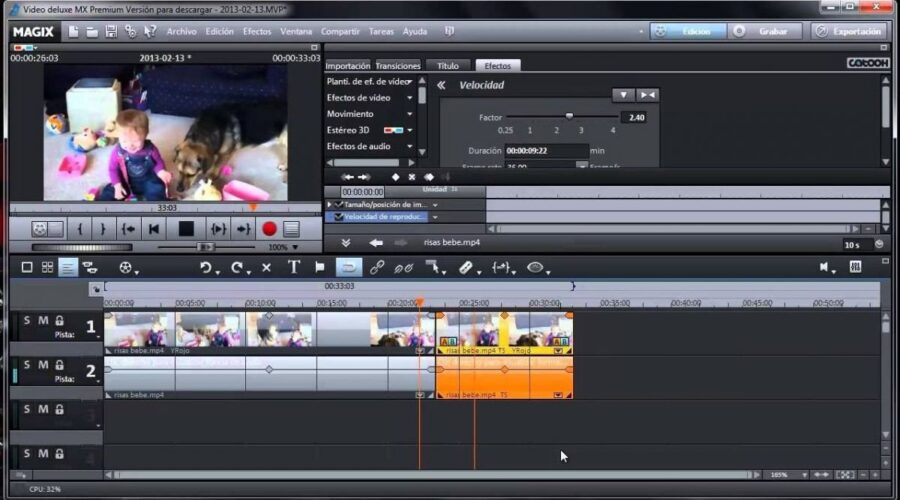900x500 pixels.
Task: Lock track 1 with the padlock
Action: 59,320
